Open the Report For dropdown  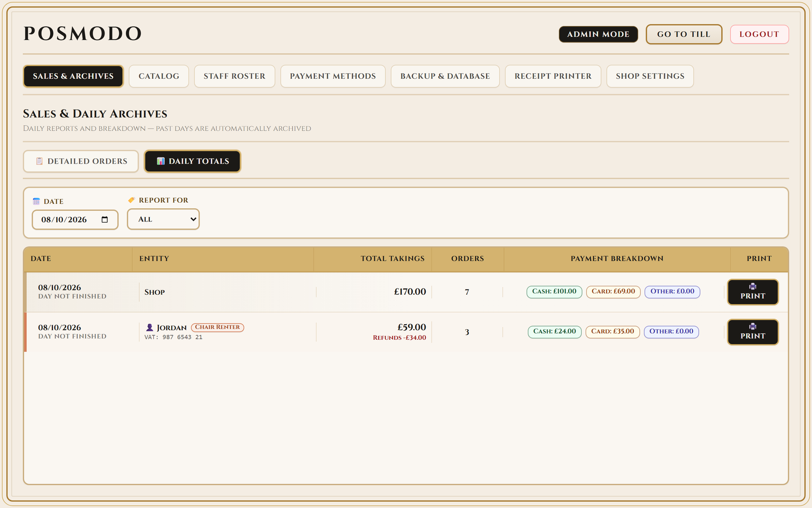(x=163, y=219)
